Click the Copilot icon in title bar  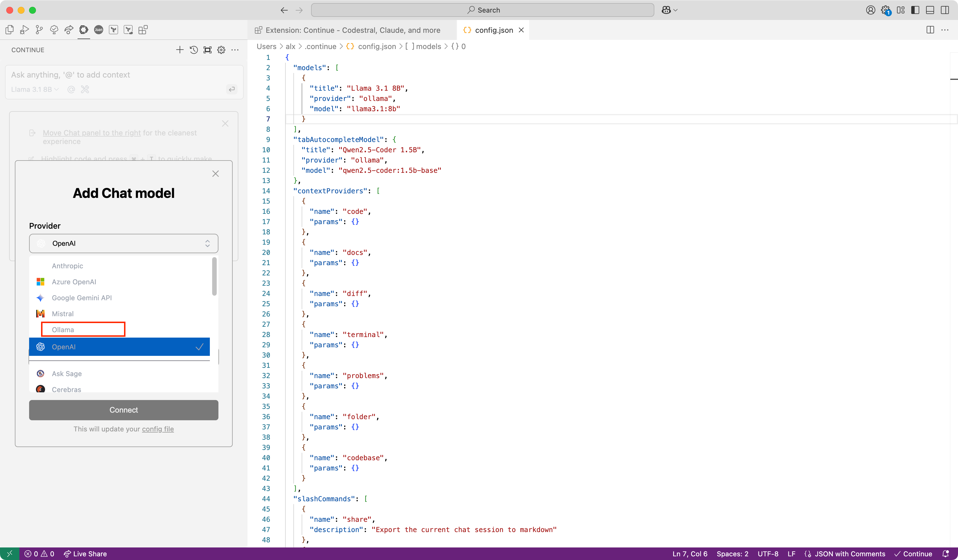(666, 10)
